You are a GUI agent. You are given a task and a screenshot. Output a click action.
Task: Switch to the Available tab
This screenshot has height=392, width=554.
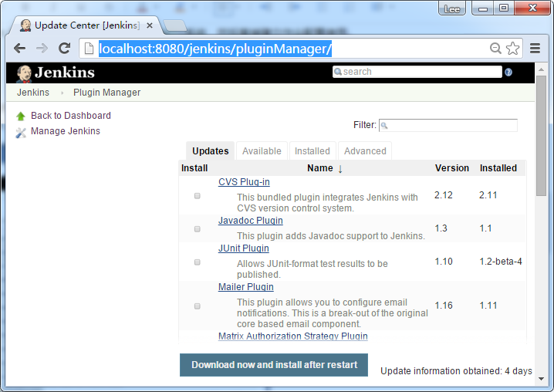pos(262,151)
